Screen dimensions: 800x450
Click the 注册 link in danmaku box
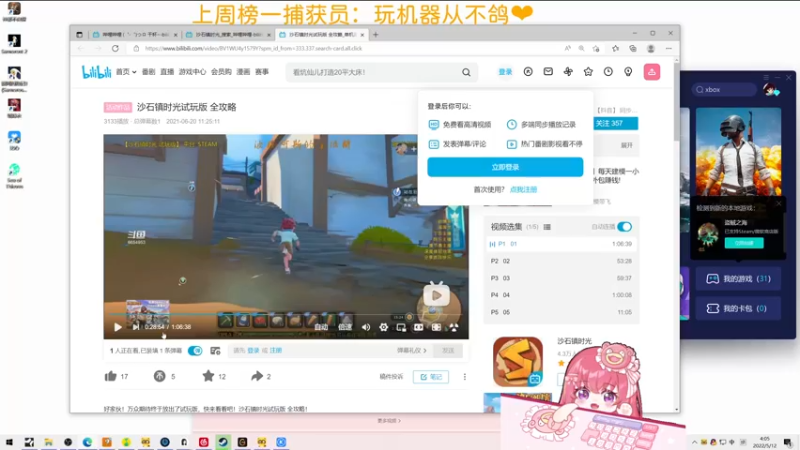[276, 351]
